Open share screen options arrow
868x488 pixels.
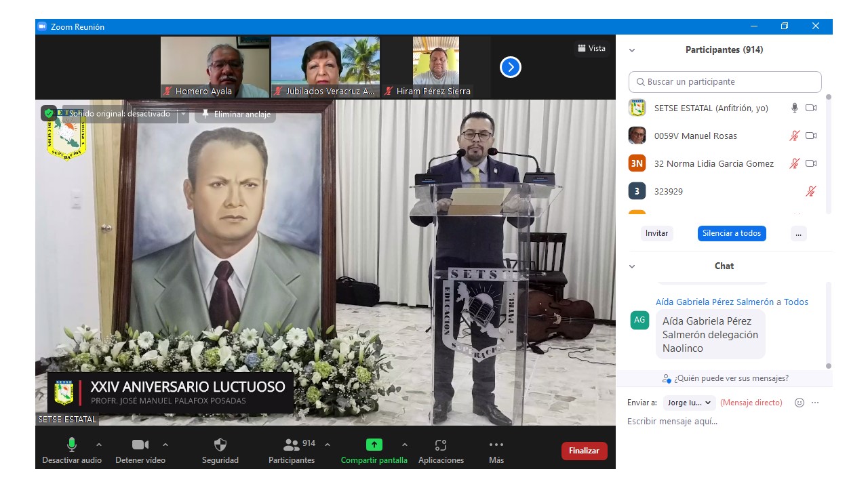405,445
